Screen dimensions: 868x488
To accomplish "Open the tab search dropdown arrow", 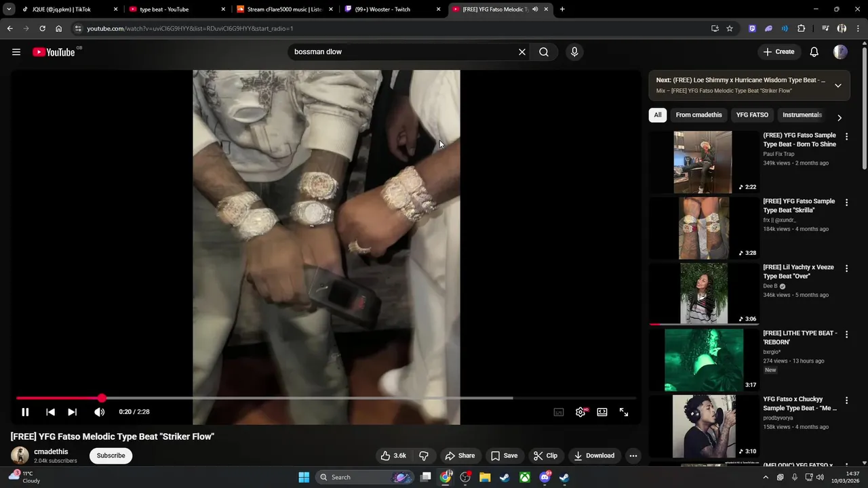I will tap(9, 9).
